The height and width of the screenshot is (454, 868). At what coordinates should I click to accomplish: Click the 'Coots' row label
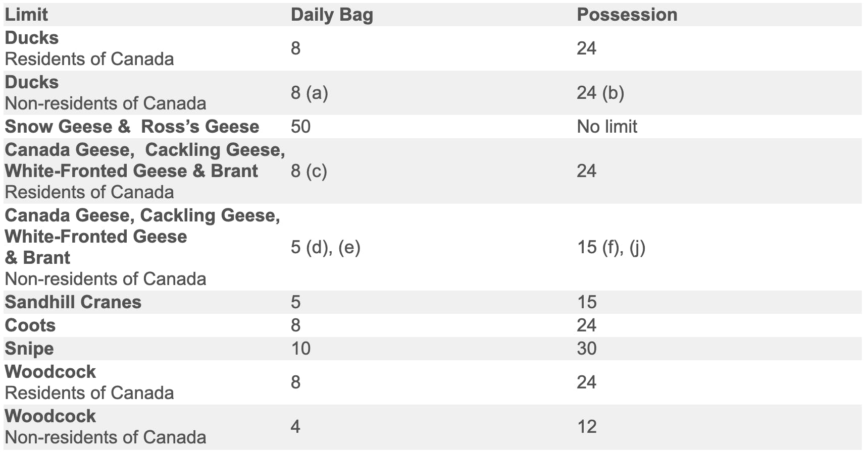point(30,325)
